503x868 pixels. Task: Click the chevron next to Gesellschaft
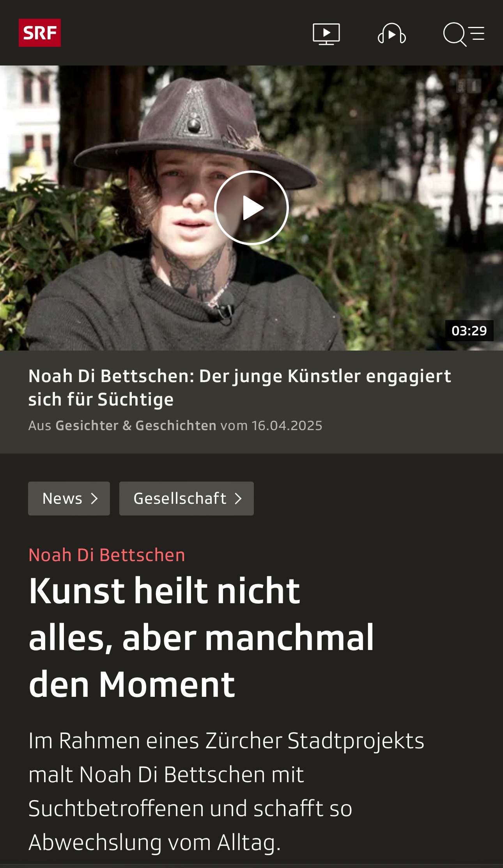[x=238, y=498]
